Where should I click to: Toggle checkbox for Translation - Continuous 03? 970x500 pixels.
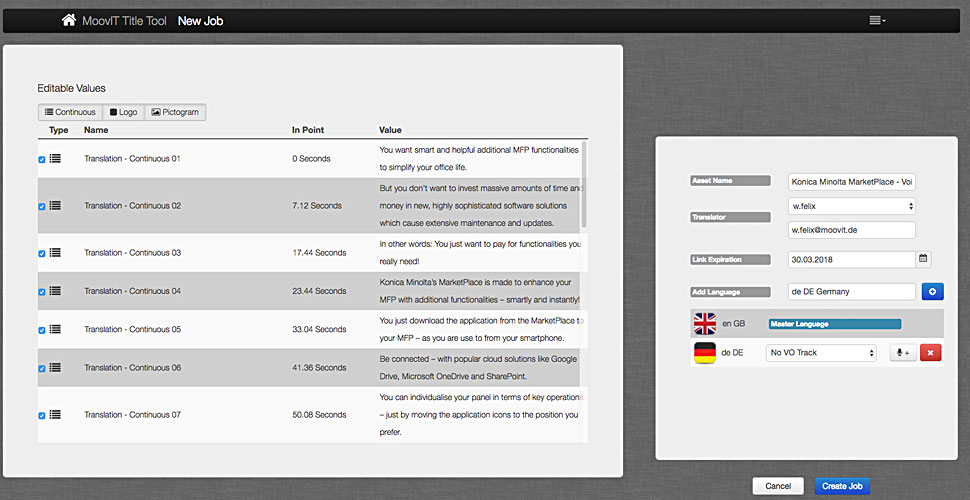42,253
